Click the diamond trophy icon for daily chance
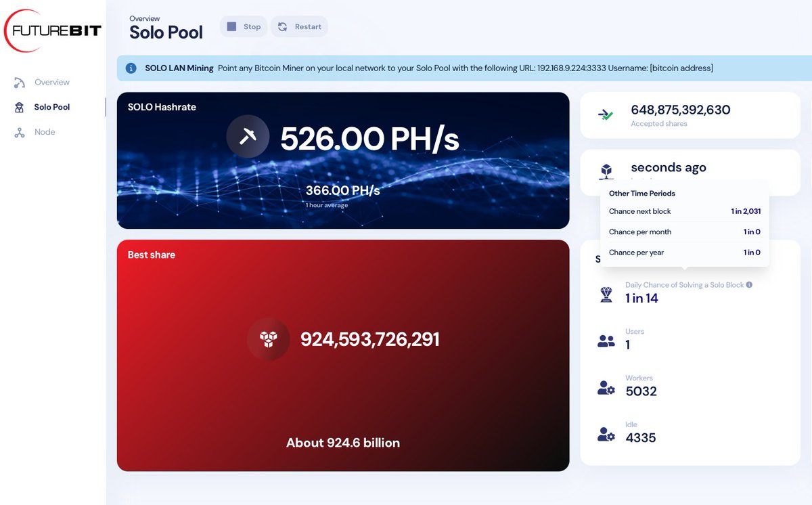This screenshot has width=812, height=505. 606,294
